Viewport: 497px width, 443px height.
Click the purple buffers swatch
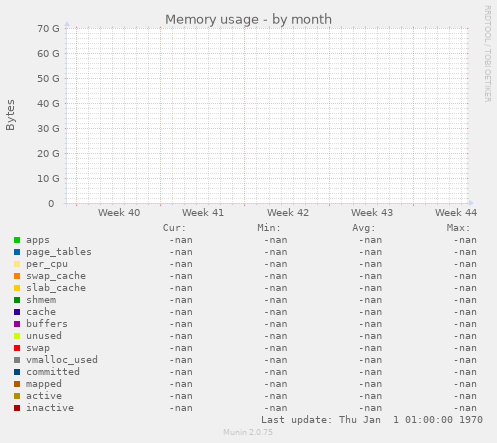(17, 324)
